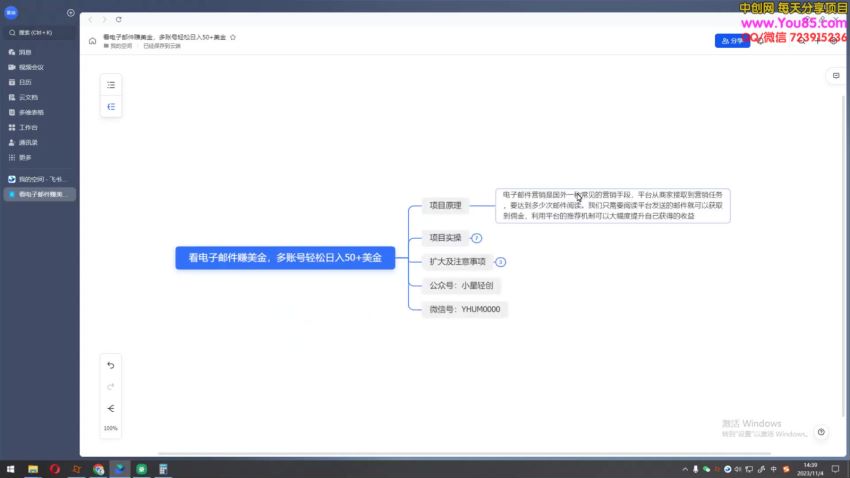
Task: Reload the page with refresh icon
Action: click(x=118, y=20)
